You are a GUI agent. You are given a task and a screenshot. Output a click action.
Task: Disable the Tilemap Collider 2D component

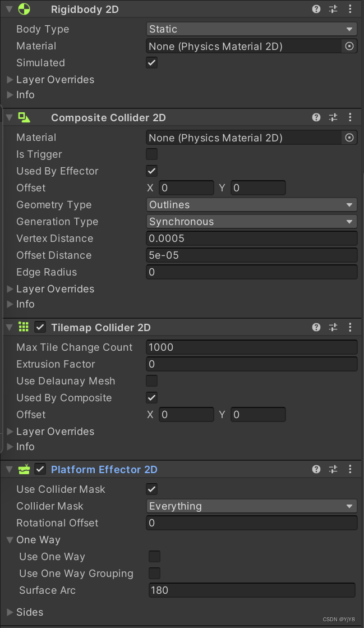click(x=39, y=327)
